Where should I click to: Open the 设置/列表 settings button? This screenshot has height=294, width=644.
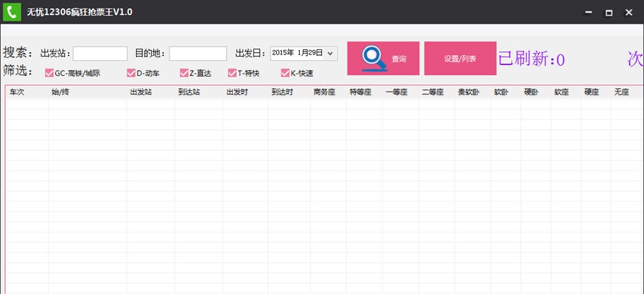(x=460, y=59)
